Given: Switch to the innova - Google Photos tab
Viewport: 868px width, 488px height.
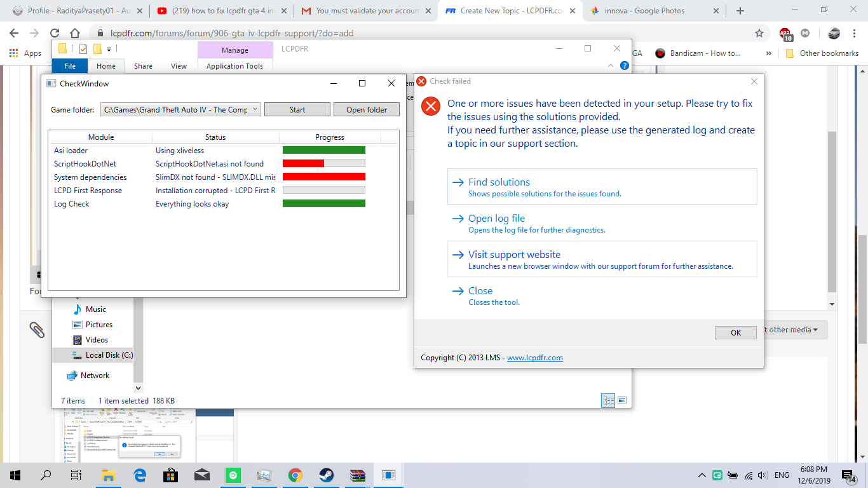Looking at the screenshot, I should 654,11.
